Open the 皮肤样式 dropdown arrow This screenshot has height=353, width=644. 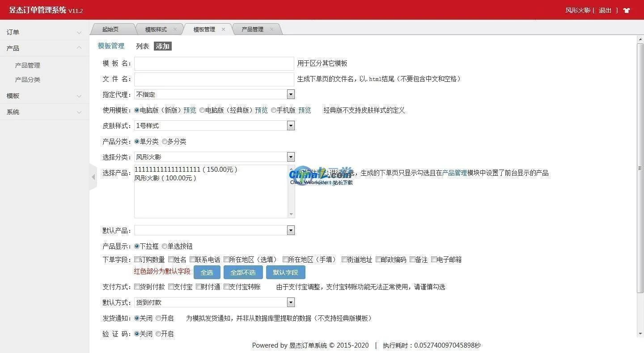[291, 126]
